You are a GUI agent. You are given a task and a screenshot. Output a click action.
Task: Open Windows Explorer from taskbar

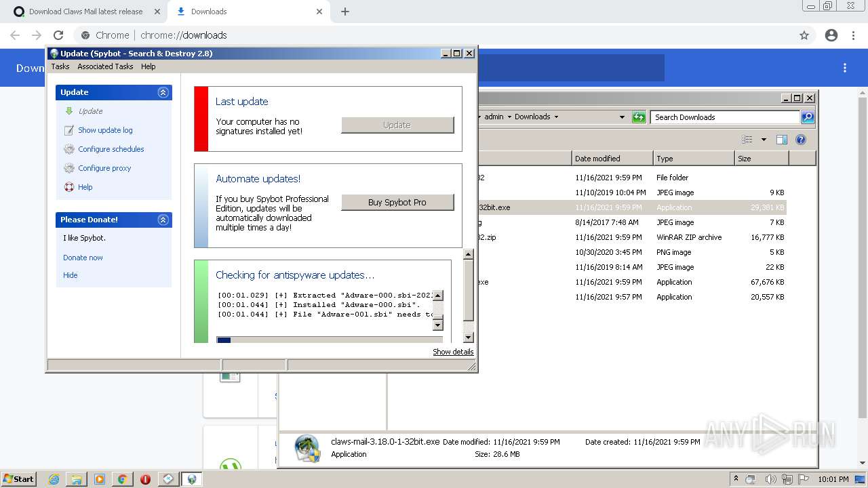(x=77, y=479)
